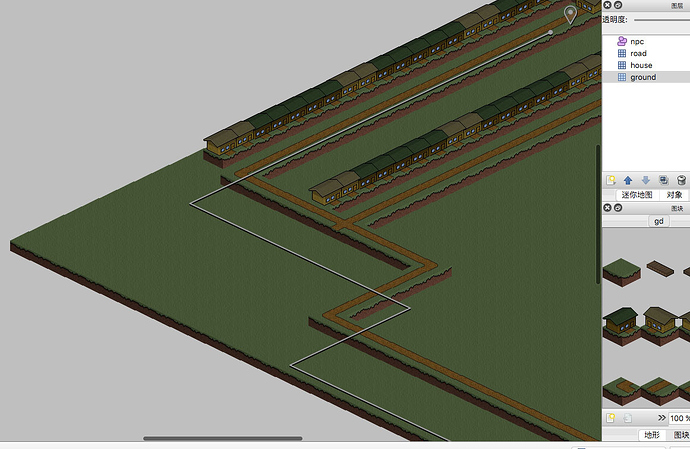Viewport: 690px width, 449px height.
Task: Click the polyline endpoint handle near the pin
Action: point(551,32)
